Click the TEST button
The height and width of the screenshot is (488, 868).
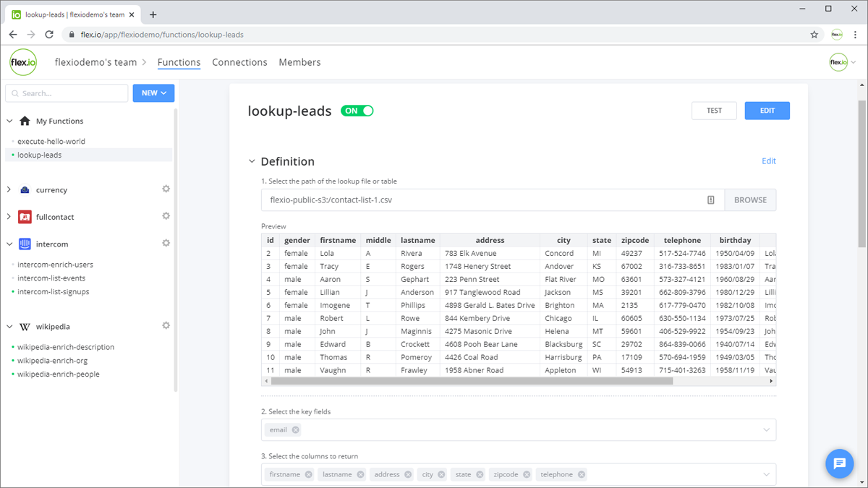[x=714, y=111]
